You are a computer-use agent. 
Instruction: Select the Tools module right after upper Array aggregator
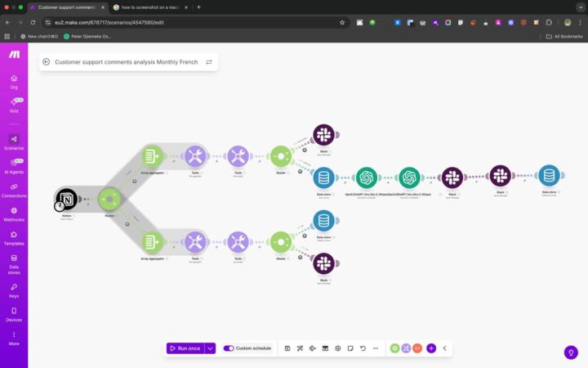(x=195, y=156)
